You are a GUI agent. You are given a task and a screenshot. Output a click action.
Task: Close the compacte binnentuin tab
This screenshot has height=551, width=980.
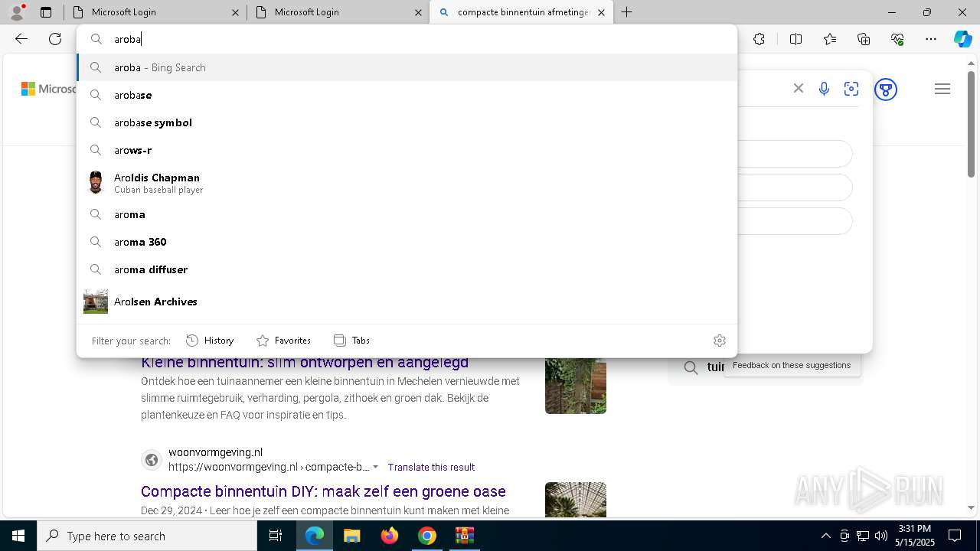coord(601,12)
